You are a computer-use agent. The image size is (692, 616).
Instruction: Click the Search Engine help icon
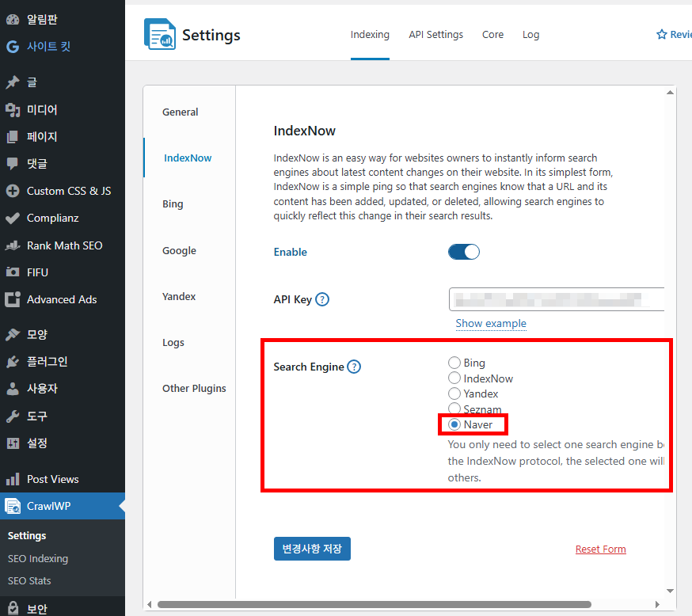[x=354, y=367]
